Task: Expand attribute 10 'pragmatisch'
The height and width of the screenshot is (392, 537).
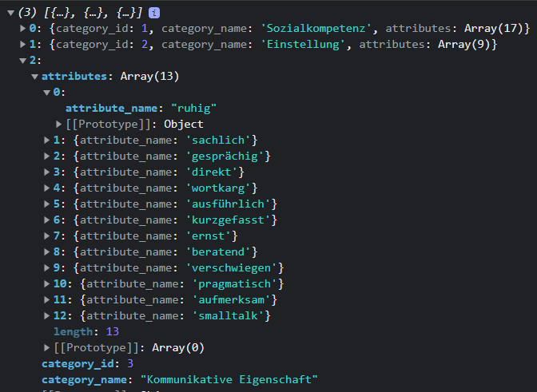Action: pyautogui.click(x=47, y=284)
